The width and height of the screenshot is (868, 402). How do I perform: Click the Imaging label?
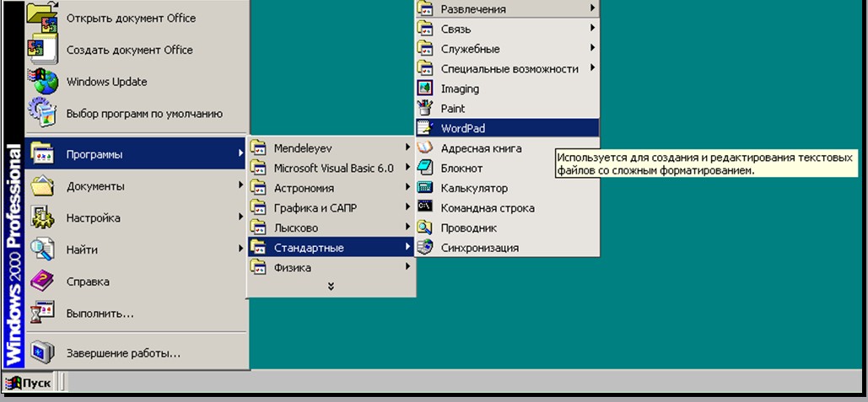[460, 89]
